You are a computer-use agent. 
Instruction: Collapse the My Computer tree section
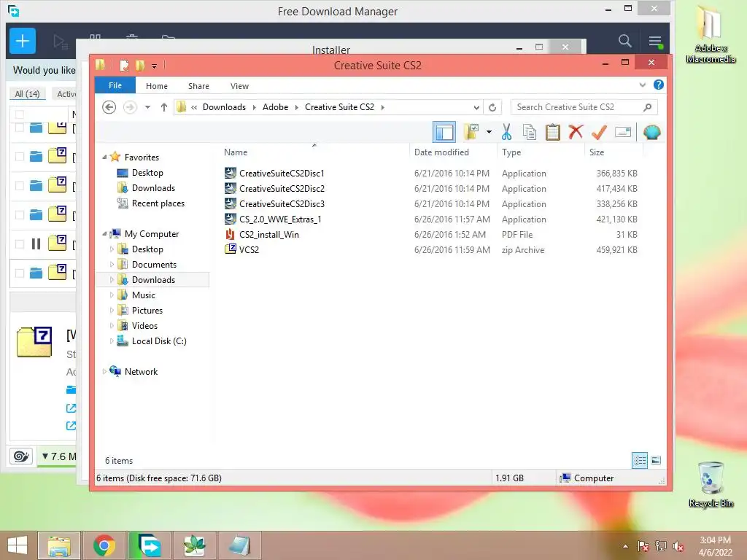pos(104,234)
